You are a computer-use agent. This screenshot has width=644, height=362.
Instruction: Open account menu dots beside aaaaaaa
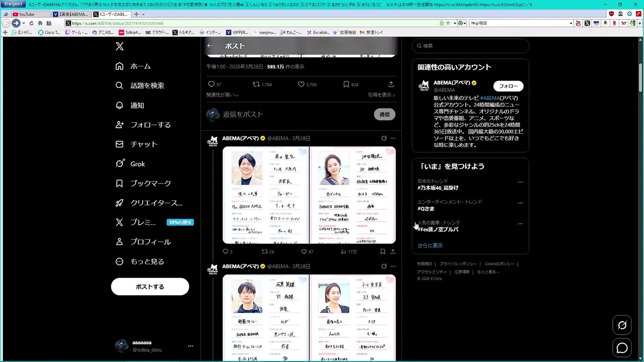[191, 346]
